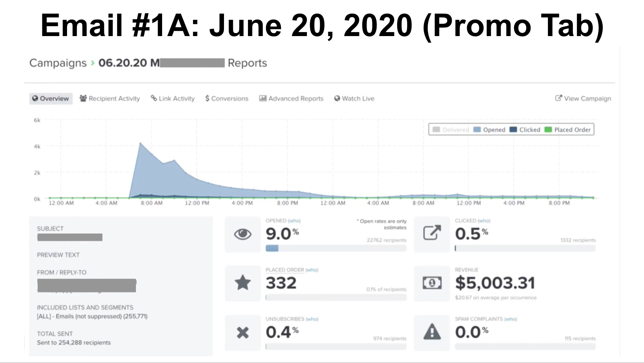Switch to the Conversions tab
This screenshot has width=644, height=363.
click(x=226, y=98)
